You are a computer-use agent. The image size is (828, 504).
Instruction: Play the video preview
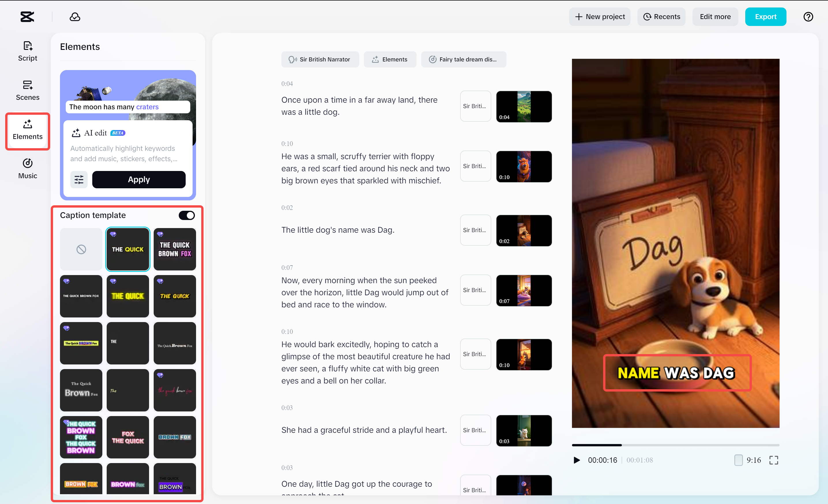click(x=576, y=460)
